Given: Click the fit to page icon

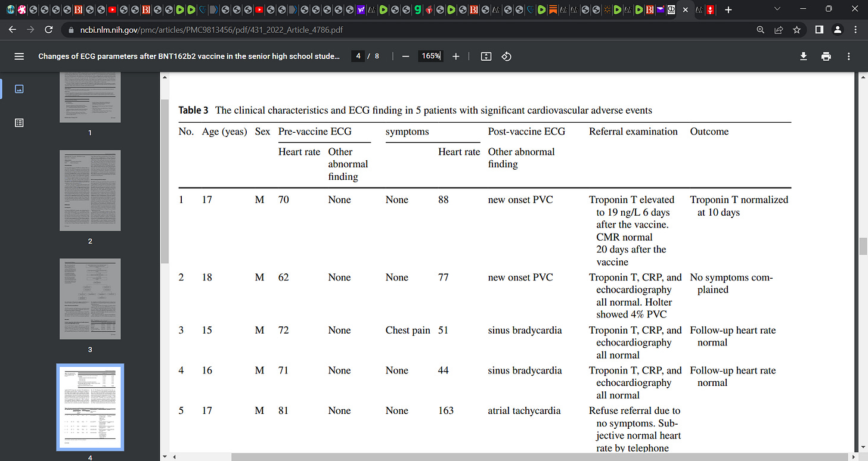Looking at the screenshot, I should click(486, 56).
